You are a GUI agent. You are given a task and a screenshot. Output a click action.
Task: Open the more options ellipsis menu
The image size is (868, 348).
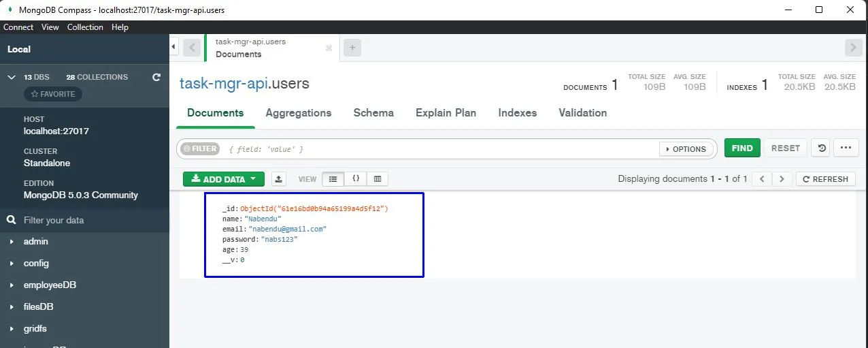846,148
